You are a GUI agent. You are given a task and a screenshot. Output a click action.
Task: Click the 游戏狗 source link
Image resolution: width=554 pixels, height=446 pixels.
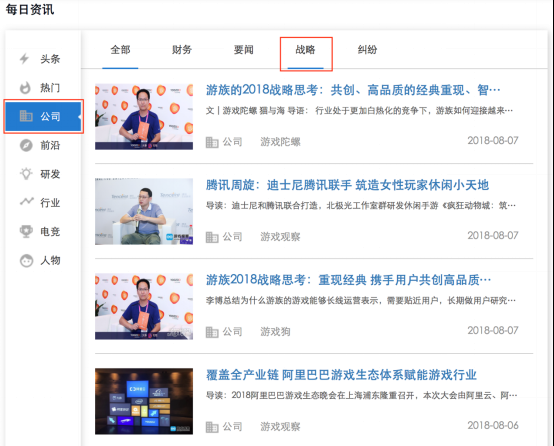[276, 332]
